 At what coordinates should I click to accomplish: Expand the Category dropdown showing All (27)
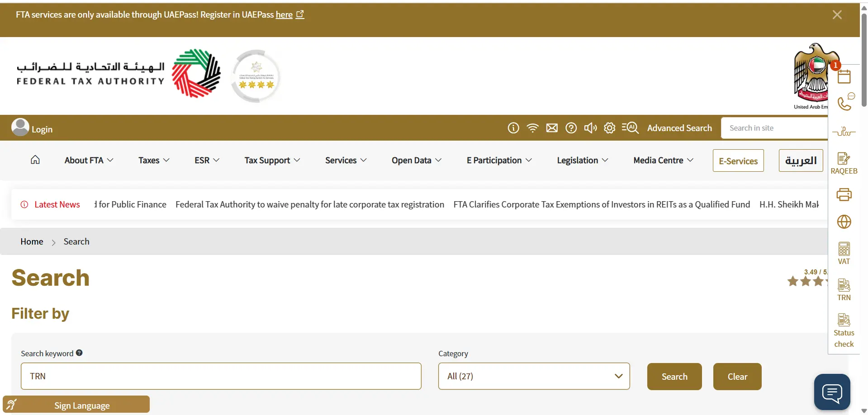pyautogui.click(x=534, y=376)
